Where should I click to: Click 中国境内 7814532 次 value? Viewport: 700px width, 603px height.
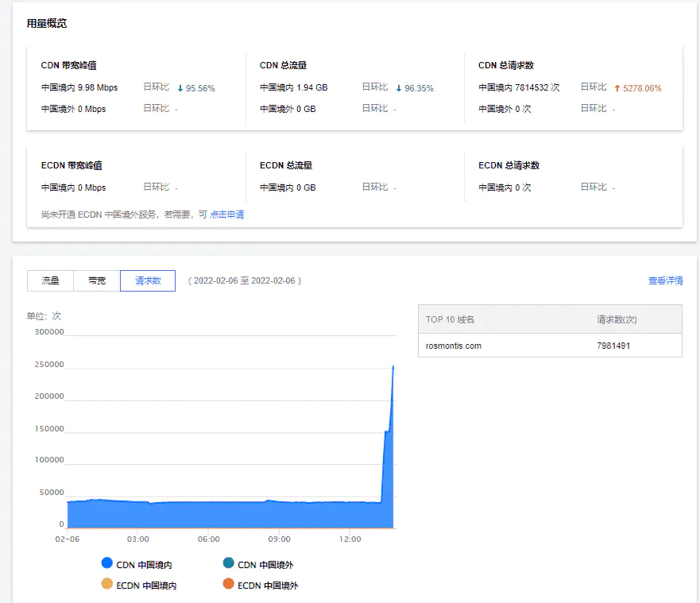(519, 87)
